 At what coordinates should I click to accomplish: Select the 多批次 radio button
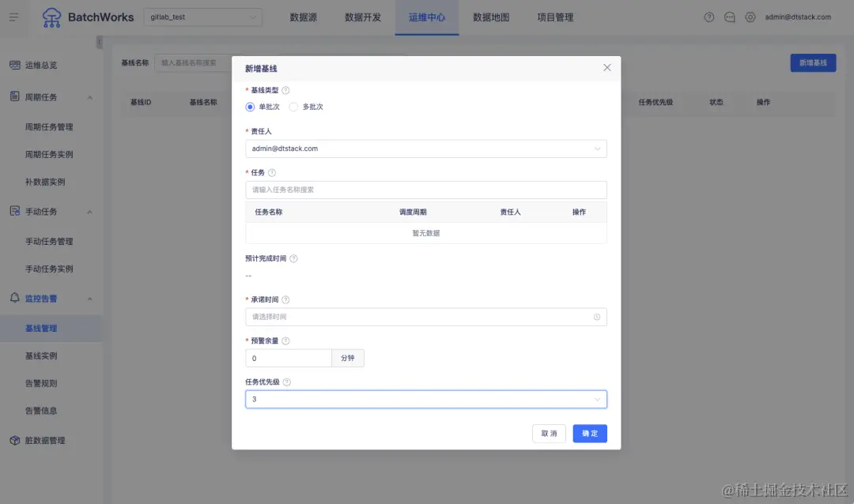click(x=293, y=107)
